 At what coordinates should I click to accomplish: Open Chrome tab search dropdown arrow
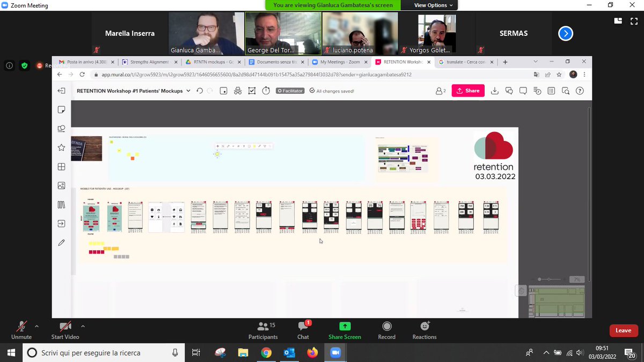tap(535, 62)
